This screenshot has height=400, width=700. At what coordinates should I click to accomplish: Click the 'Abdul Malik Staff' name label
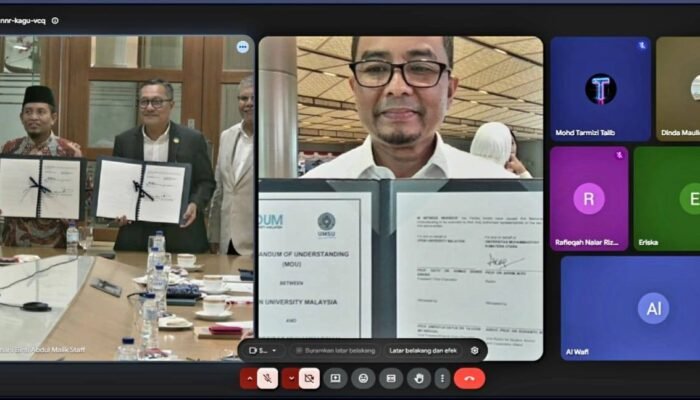[55, 350]
